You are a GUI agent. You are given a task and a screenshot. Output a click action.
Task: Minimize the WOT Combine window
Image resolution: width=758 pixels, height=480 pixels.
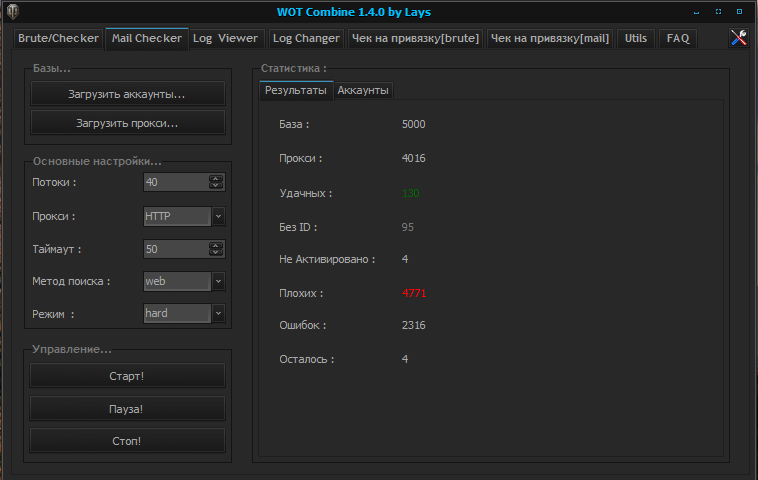tap(696, 12)
